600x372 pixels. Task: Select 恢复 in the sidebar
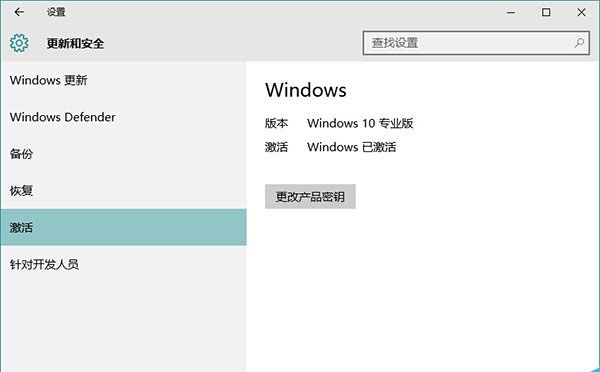(x=124, y=191)
